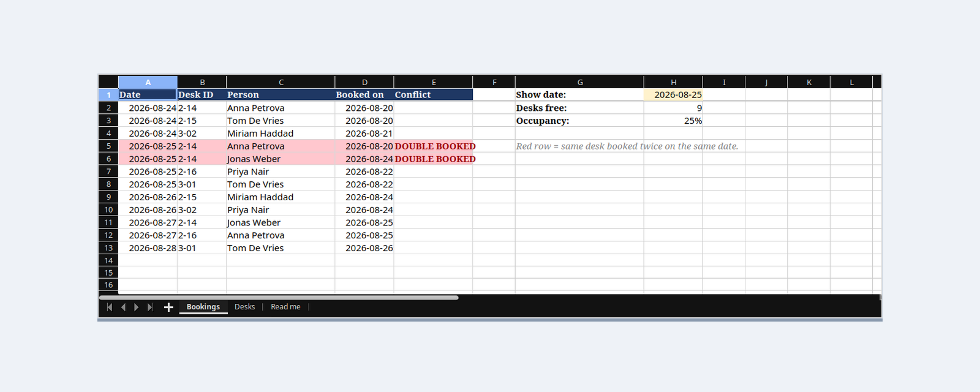Select column J header
Screen dimensions: 980x392
click(766, 82)
